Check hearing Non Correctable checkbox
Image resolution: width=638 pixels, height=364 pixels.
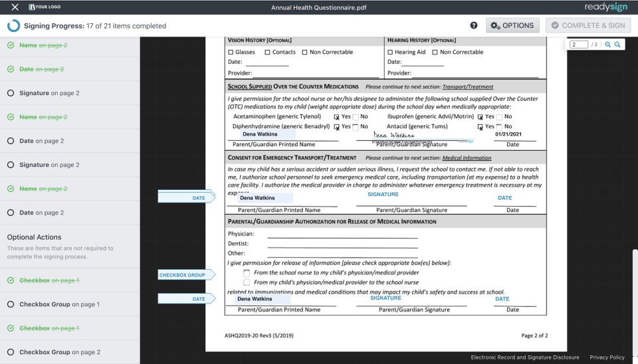[435, 52]
